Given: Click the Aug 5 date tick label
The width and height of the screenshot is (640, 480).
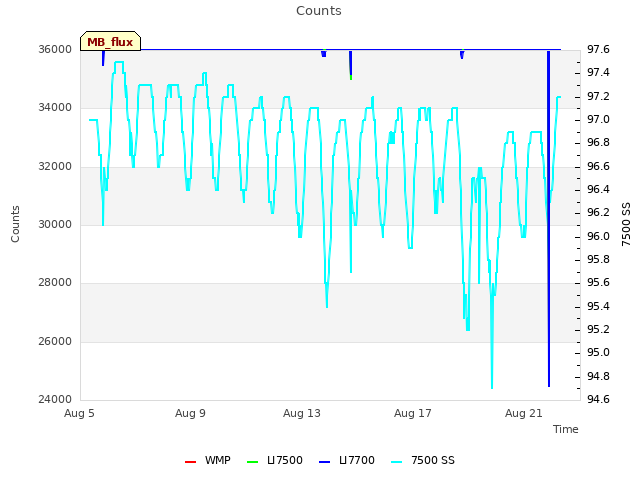Looking at the screenshot, I should click(79, 413).
